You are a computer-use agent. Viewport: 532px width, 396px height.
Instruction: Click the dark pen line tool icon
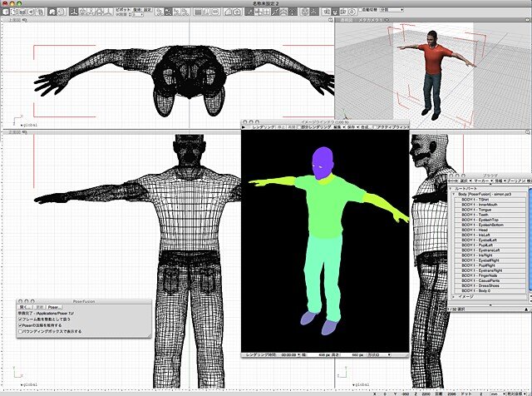[275, 12]
